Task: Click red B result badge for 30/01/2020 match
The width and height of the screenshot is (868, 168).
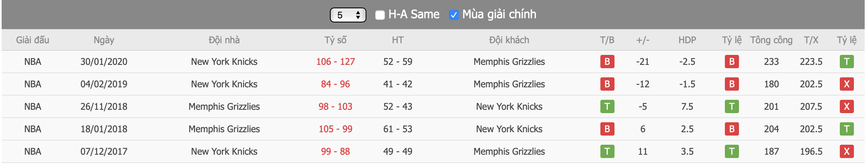Action: (x=607, y=62)
